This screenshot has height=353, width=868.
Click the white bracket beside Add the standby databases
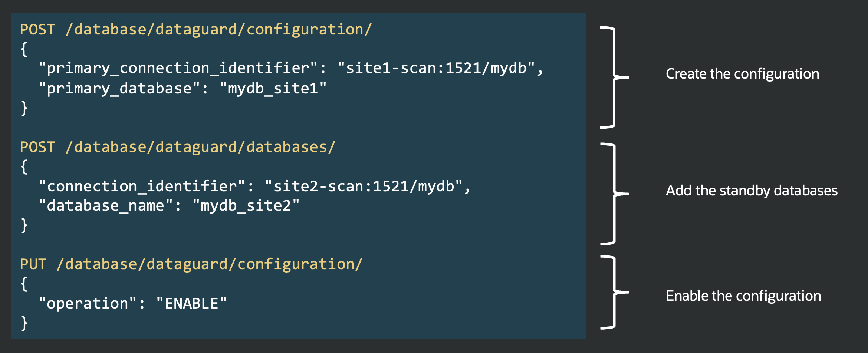[x=614, y=194]
